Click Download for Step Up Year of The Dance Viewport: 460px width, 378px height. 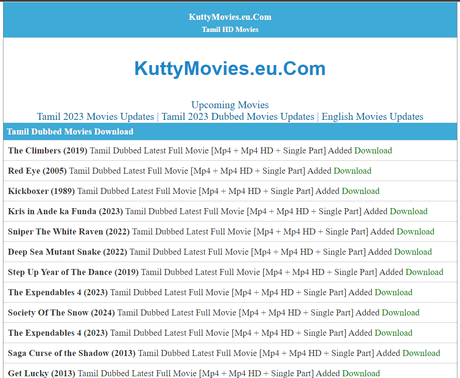tap(424, 272)
